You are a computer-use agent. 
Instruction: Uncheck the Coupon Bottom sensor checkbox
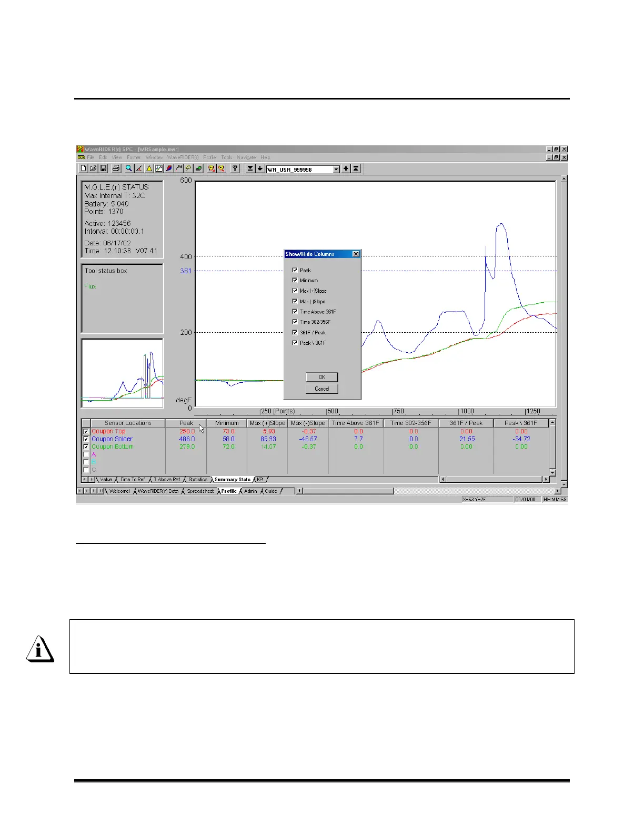coord(86,446)
